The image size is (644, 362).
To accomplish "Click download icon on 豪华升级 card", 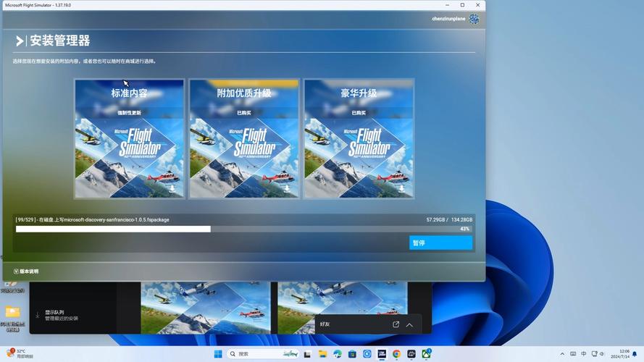I will click(401, 188).
